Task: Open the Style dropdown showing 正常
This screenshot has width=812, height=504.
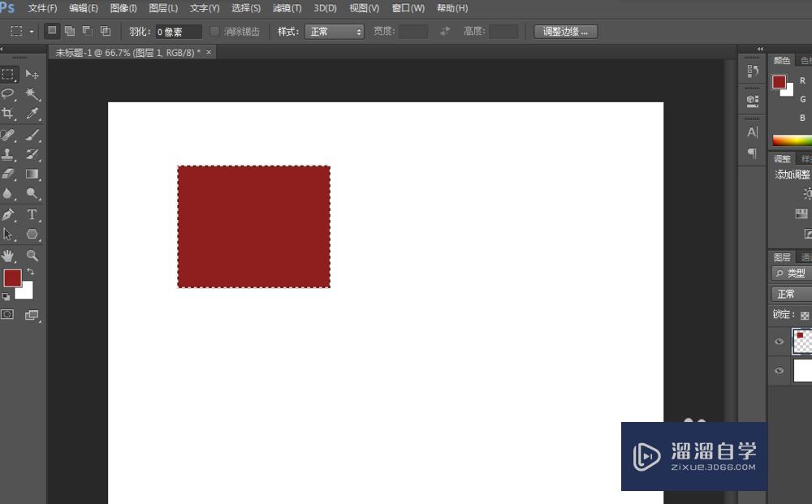Action: (x=335, y=32)
